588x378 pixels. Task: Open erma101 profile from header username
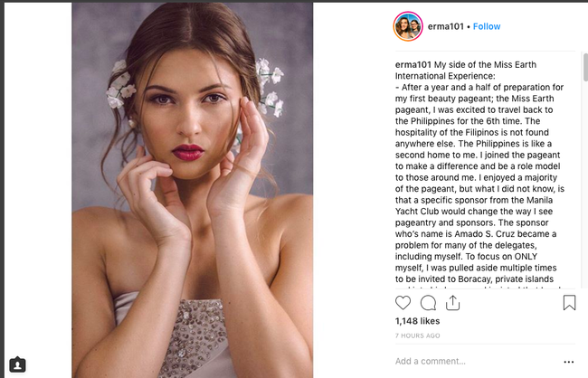pos(443,26)
